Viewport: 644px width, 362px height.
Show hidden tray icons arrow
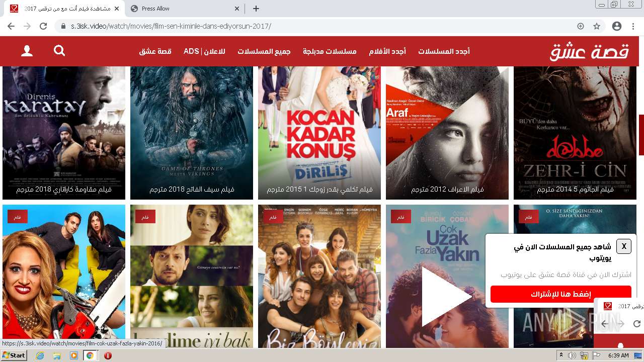tap(561, 355)
